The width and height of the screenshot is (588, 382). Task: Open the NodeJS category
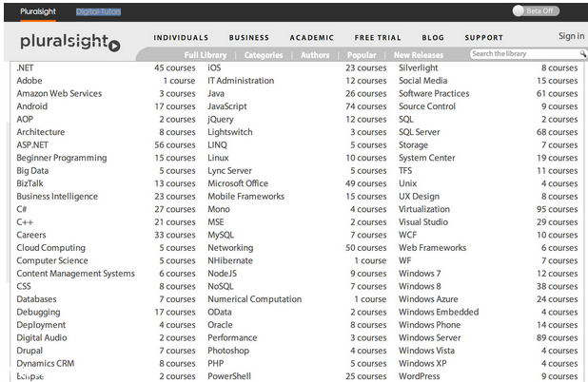223,274
